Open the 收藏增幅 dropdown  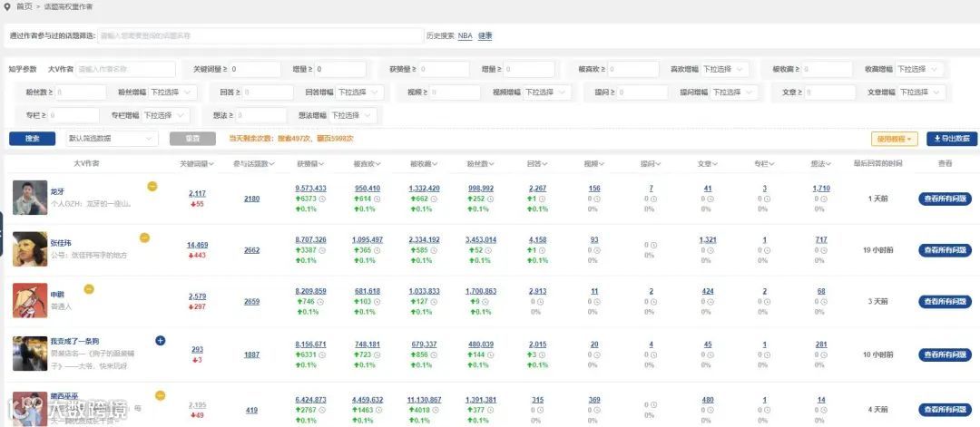point(920,69)
